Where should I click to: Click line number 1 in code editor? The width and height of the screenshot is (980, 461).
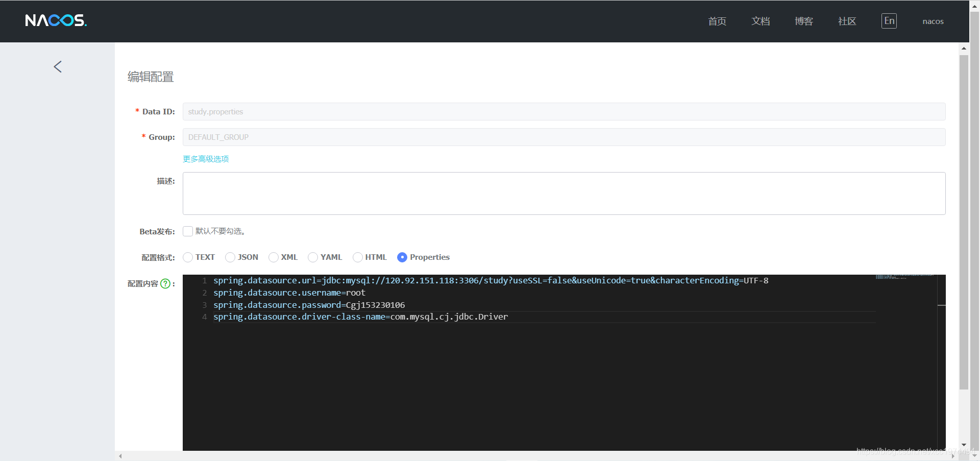204,281
